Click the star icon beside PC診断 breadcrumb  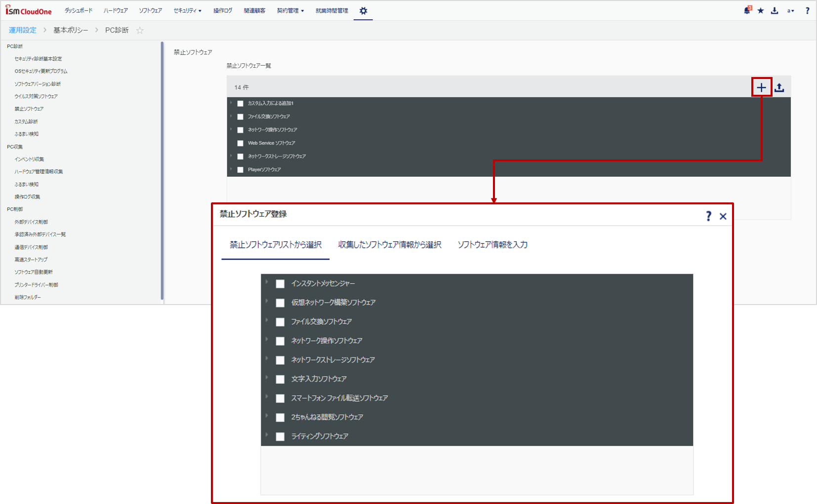(x=140, y=30)
